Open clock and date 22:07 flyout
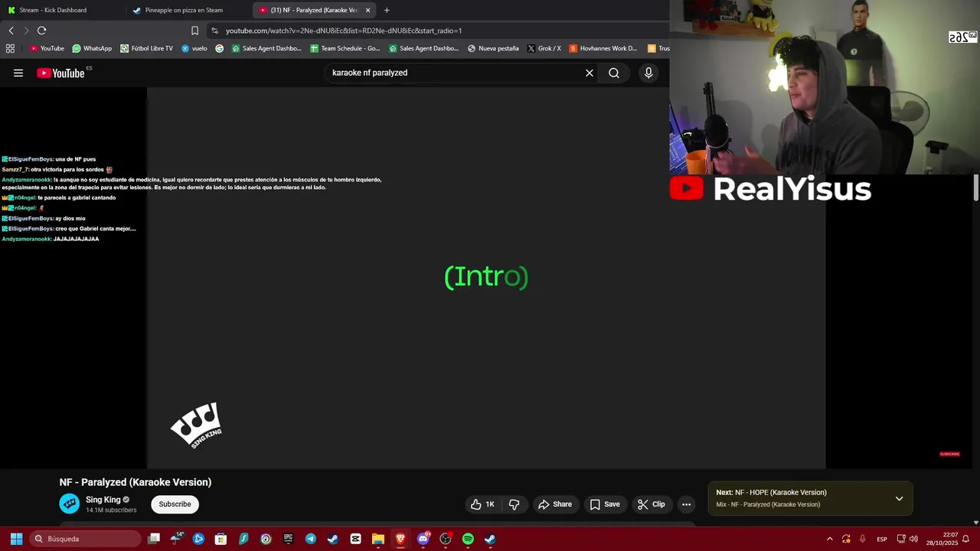Viewport: 980px width, 551px height. coord(942,539)
